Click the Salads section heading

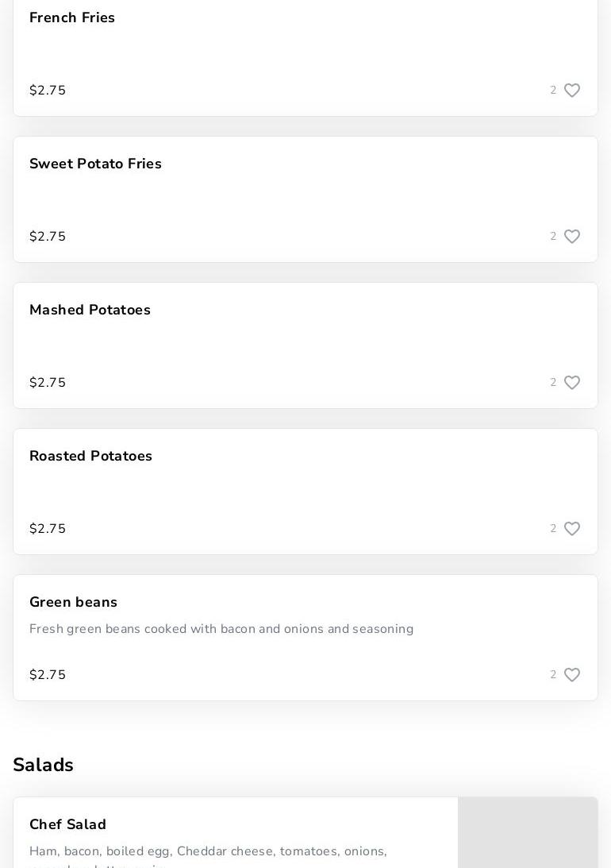coord(43,765)
